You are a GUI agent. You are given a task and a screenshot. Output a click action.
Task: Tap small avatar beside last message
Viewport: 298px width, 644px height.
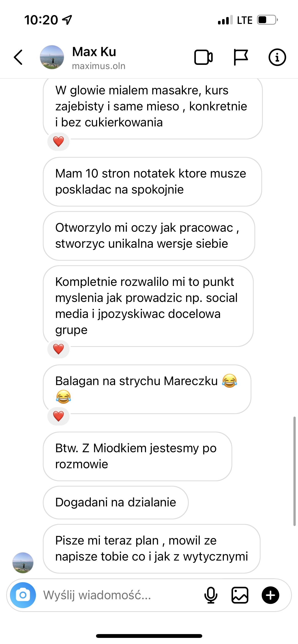pos(23,563)
